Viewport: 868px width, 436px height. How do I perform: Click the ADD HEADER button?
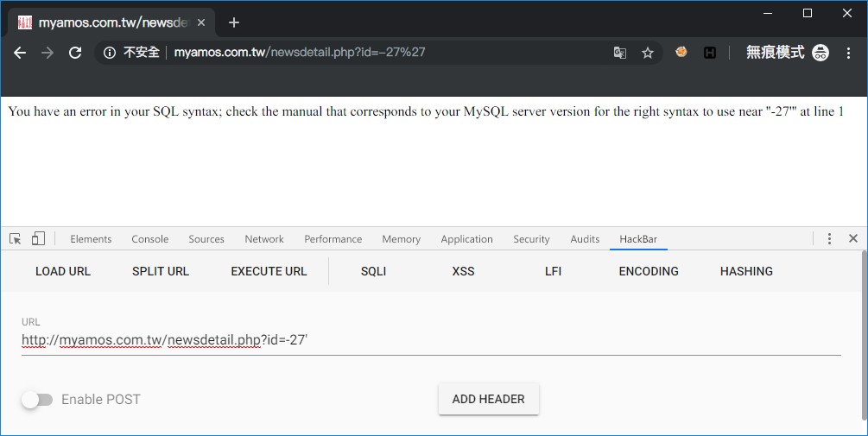[x=488, y=399]
